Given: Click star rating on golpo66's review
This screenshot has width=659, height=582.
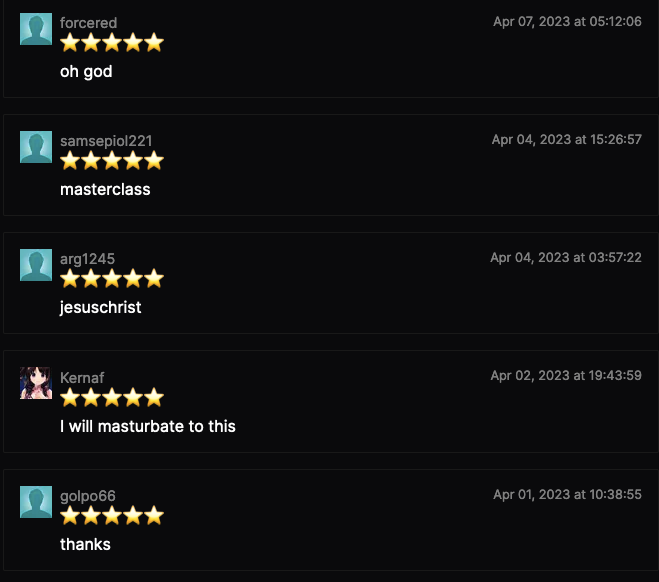Looking at the screenshot, I should click(111, 516).
